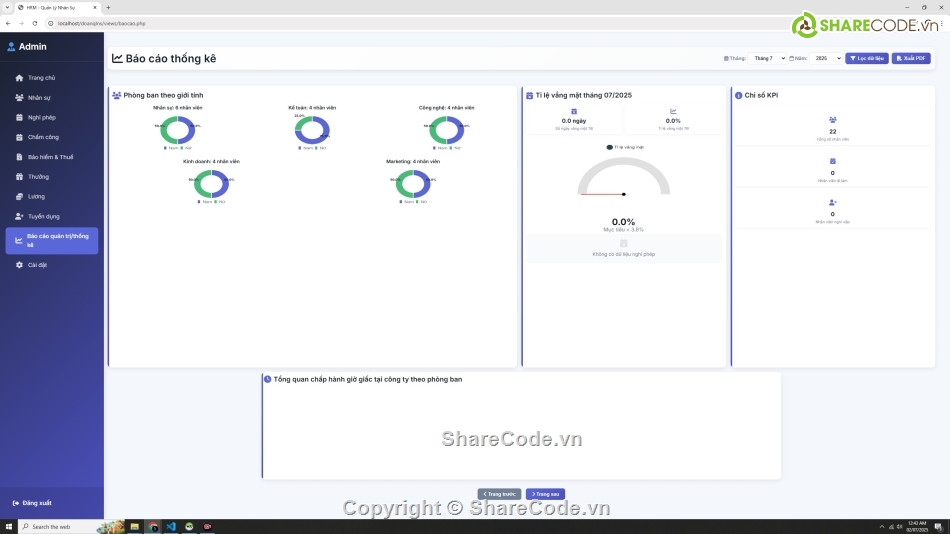Viewport: 950px width, 534px height.
Task: Click the Chấm công calendar icon in the sidebar
Action: (19, 137)
